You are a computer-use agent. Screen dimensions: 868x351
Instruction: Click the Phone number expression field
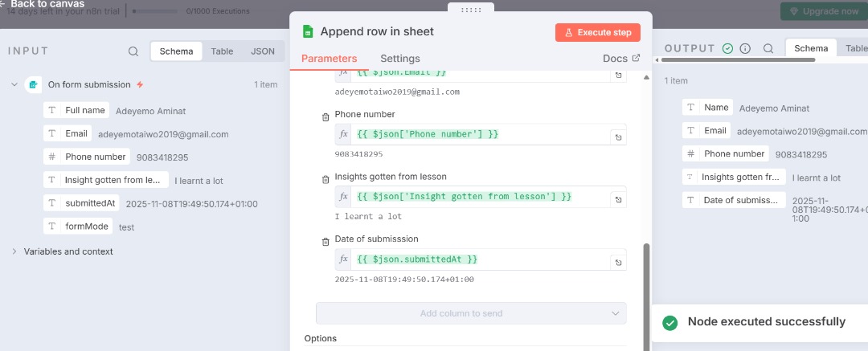tap(481, 134)
